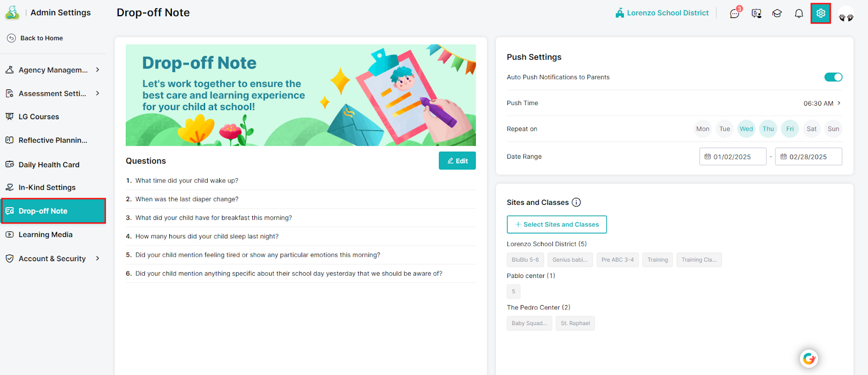Enable Mon in Repeat on days
This screenshot has height=375, width=868.
click(x=703, y=129)
